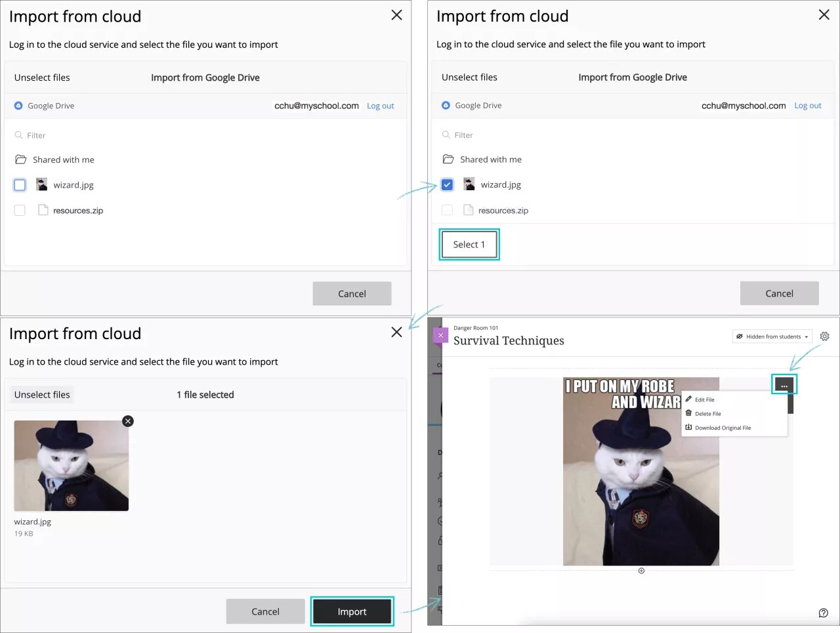This screenshot has width=840, height=633.
Task: Open the Hidden from students dropdown
Action: (772, 336)
